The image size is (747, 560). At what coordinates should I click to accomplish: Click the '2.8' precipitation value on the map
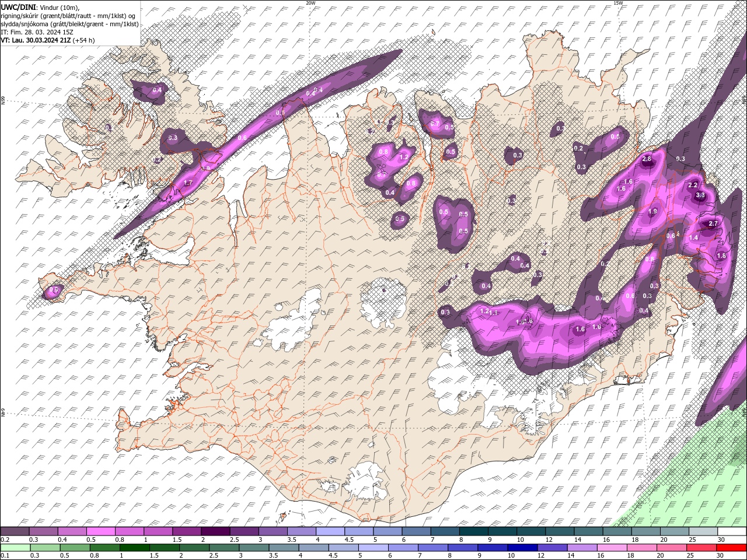tap(647, 159)
